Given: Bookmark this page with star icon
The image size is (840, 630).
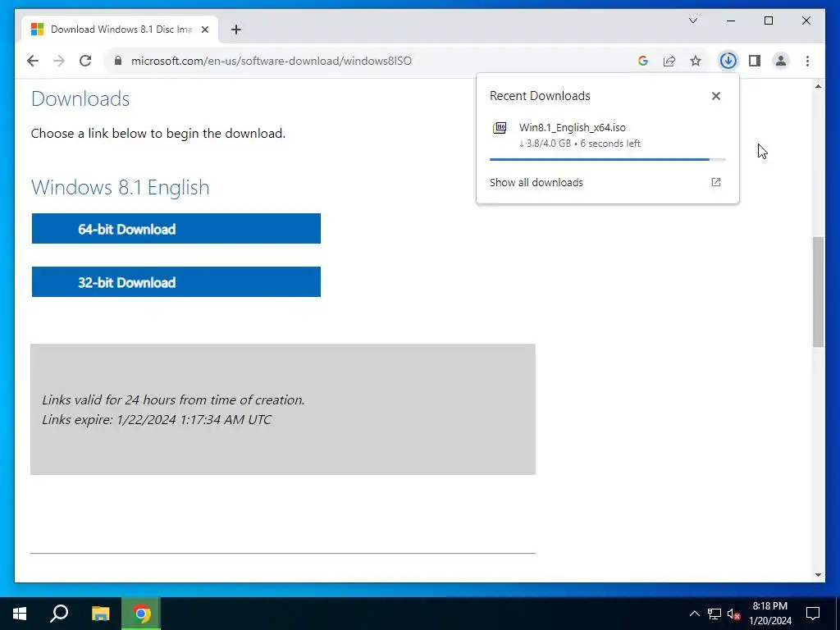Looking at the screenshot, I should tap(696, 61).
